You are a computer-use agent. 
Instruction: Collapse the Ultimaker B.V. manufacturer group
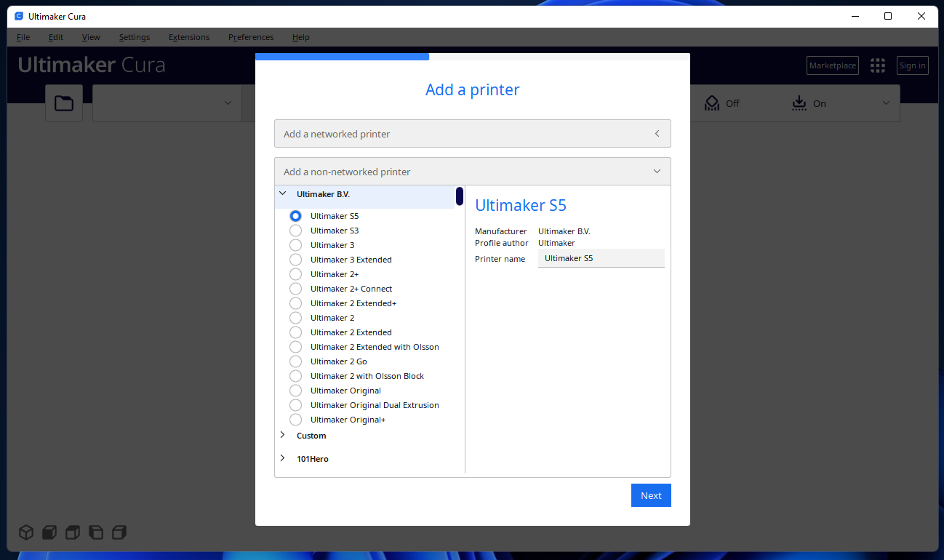[283, 194]
